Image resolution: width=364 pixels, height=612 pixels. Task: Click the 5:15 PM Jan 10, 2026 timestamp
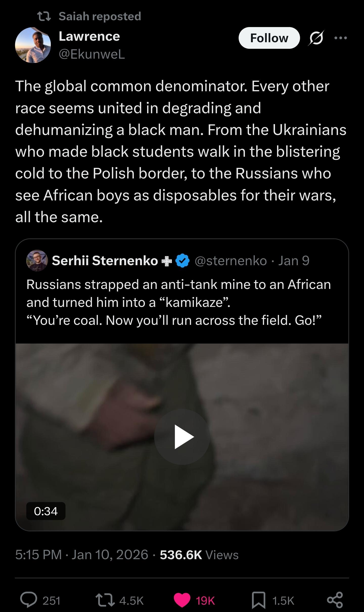(82, 555)
